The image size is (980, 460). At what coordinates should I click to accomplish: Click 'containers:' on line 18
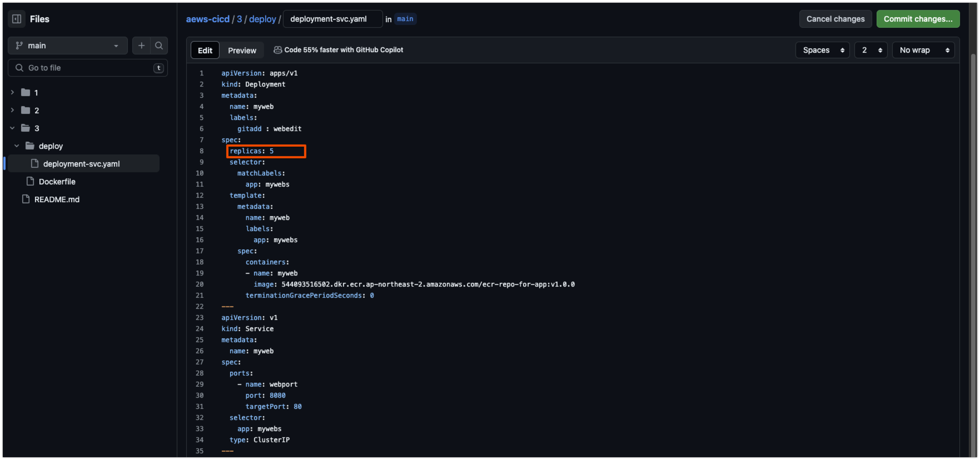tap(267, 262)
